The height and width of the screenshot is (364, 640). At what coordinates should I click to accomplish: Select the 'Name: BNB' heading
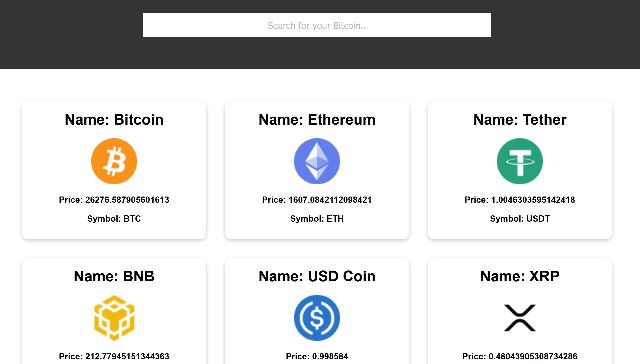tap(114, 276)
